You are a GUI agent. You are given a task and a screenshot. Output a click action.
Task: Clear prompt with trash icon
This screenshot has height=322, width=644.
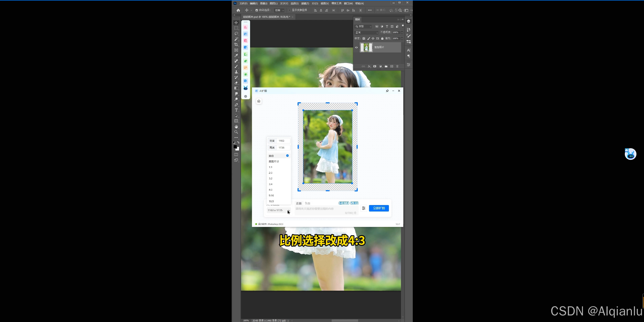(x=355, y=213)
